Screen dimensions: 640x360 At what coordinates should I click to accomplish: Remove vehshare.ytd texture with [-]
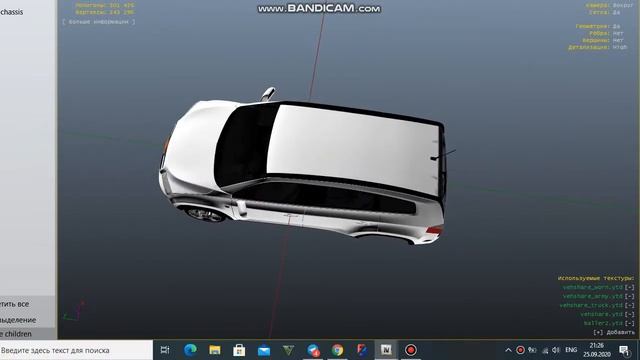pyautogui.click(x=630, y=314)
